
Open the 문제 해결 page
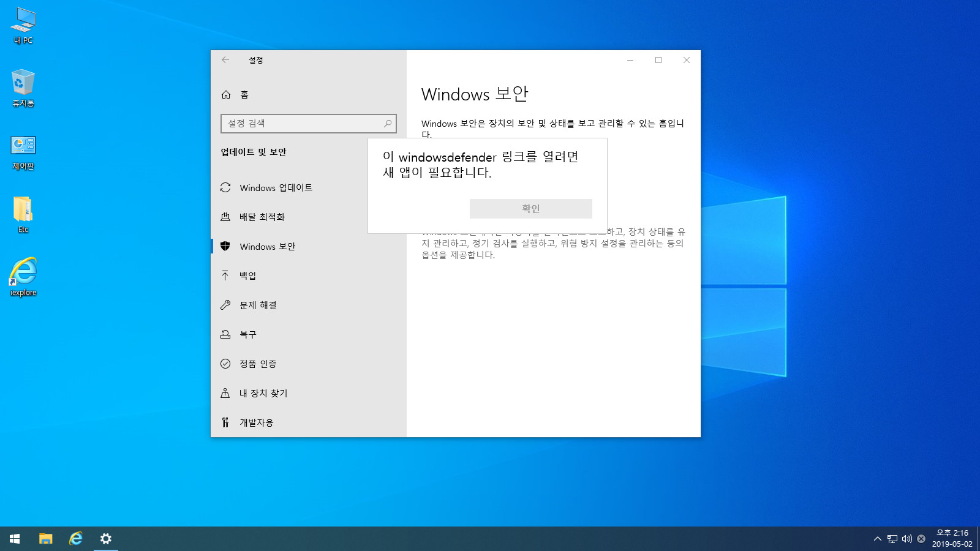(x=309, y=305)
